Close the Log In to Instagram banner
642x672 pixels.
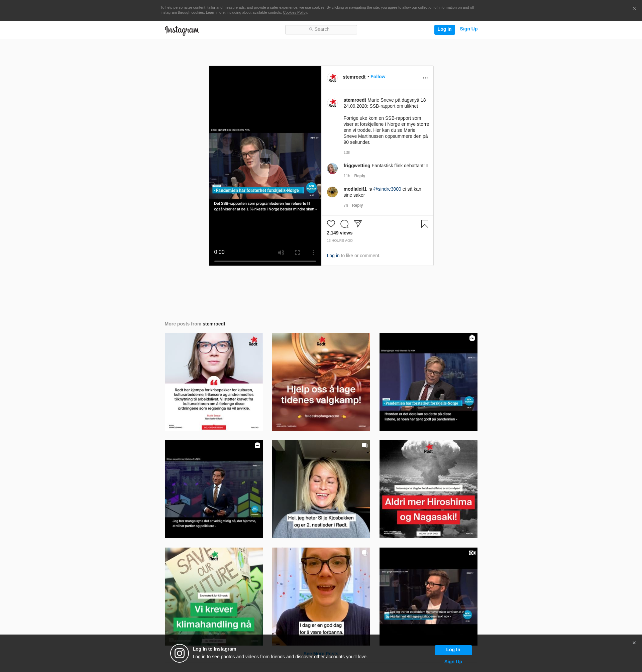click(634, 643)
